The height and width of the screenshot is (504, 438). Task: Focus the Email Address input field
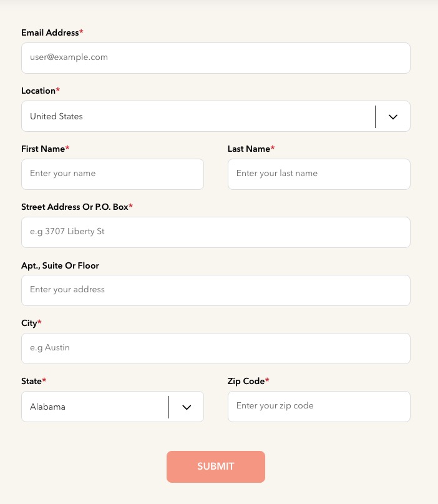216,58
